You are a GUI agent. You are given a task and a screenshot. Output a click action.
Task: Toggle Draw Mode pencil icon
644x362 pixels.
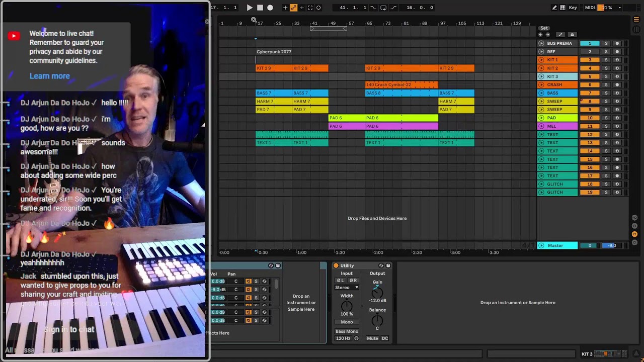tap(554, 8)
